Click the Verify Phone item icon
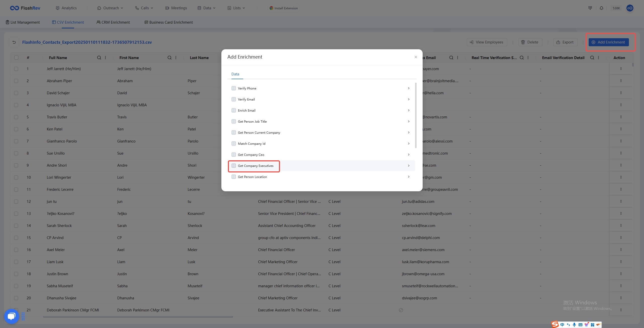This screenshot has height=328, width=644. 233,88
